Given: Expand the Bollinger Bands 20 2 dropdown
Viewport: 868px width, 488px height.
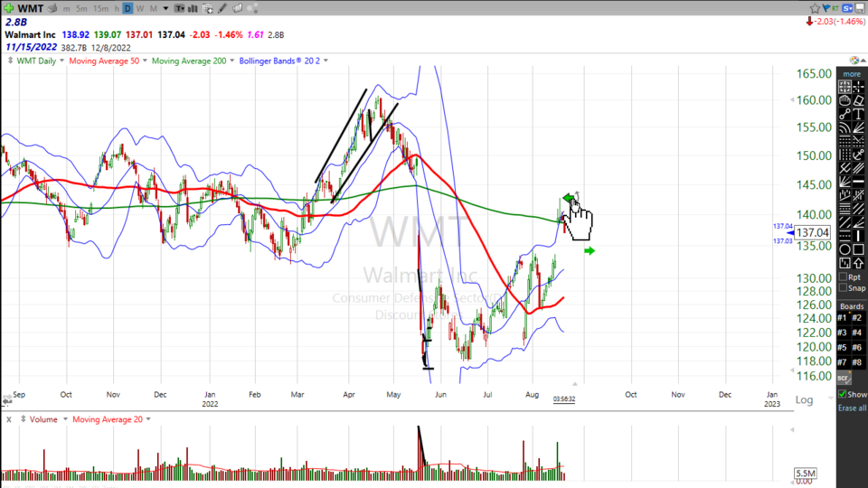Looking at the screenshot, I should tap(325, 61).
